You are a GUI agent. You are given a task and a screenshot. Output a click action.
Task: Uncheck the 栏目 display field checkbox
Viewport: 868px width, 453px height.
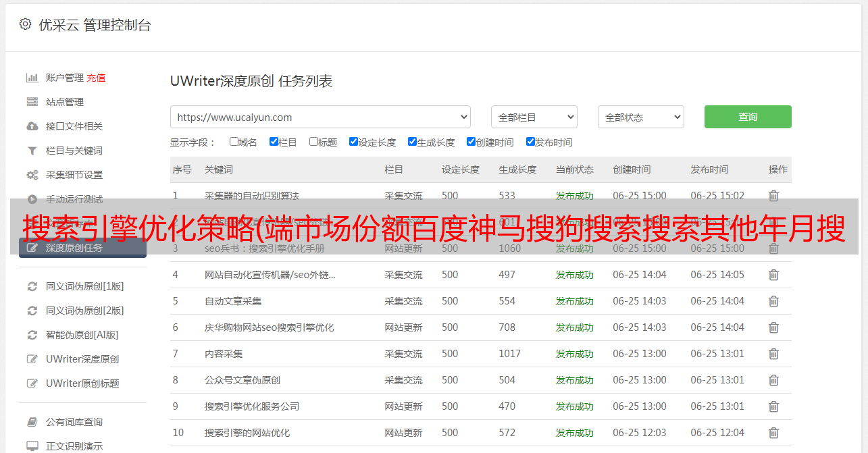click(274, 142)
